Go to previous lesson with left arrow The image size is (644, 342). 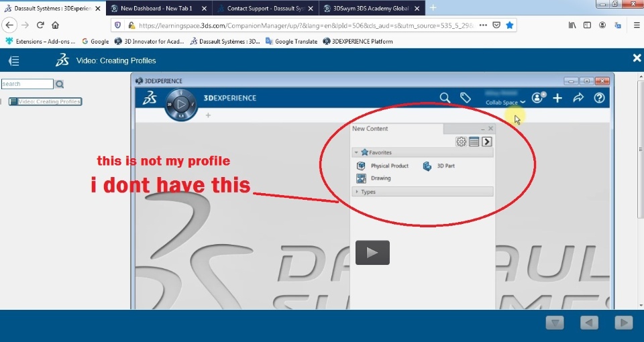click(x=589, y=323)
